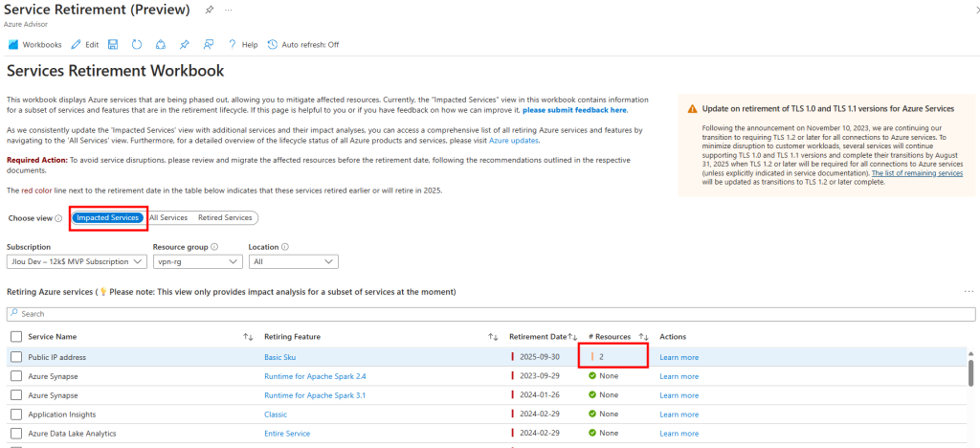
Task: Open Runtime for Apache Spark 3.1 link
Action: 315,395
